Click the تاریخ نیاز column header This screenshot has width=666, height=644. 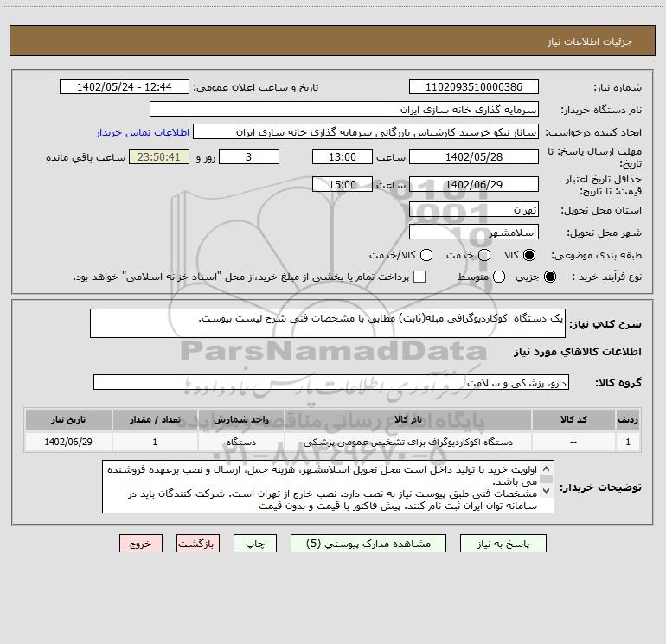pos(68,419)
